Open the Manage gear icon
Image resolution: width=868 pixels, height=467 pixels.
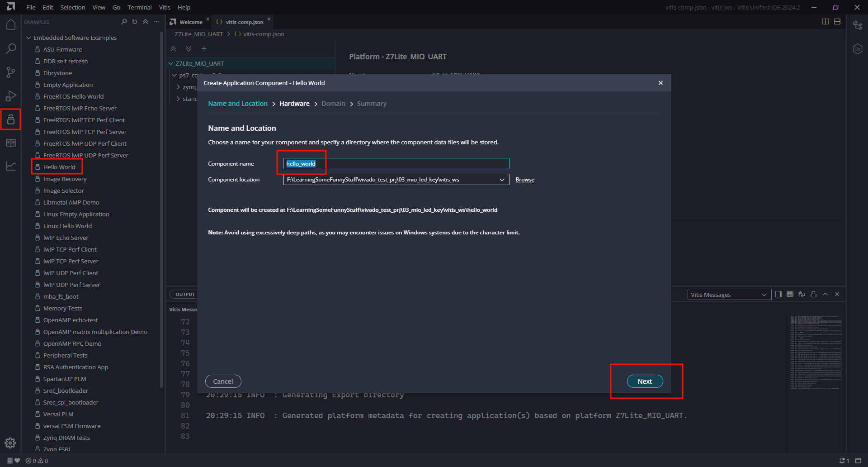click(x=10, y=443)
